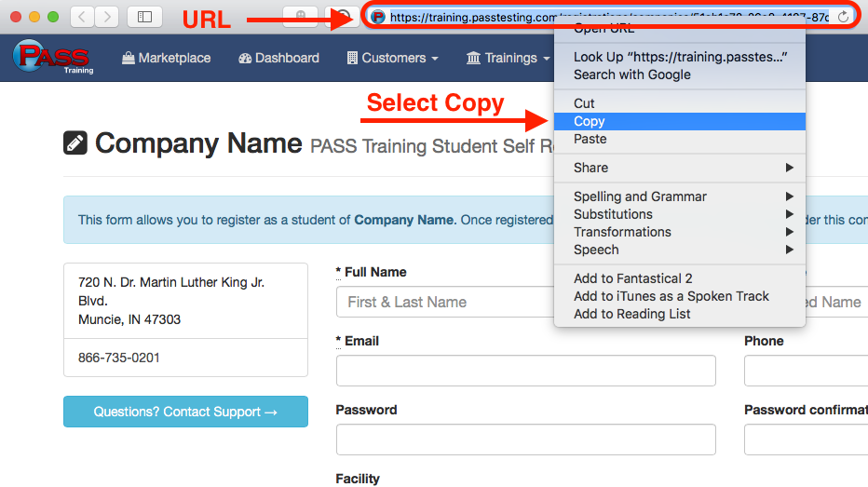Image resolution: width=868 pixels, height=487 pixels.
Task: Click the Company Name page heading
Action: click(198, 143)
